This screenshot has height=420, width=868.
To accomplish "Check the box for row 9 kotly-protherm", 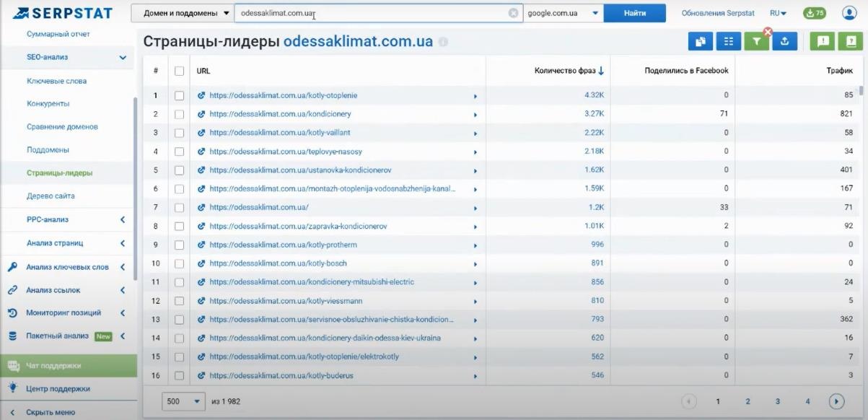I will point(180,245).
